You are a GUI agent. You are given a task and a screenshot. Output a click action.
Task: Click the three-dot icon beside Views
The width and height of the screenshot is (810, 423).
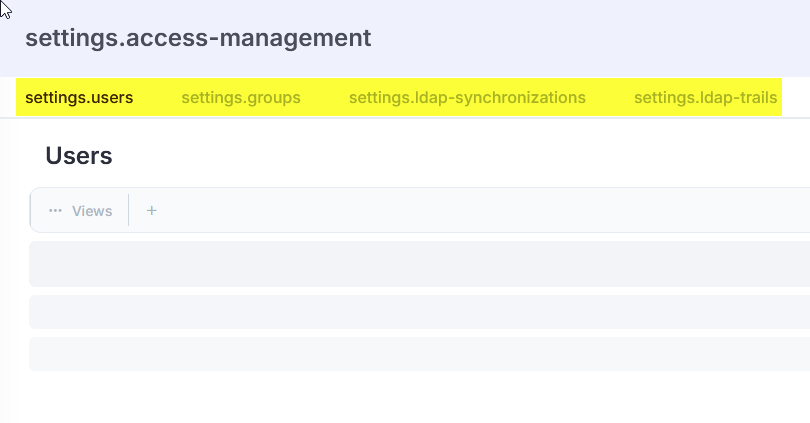(x=55, y=211)
